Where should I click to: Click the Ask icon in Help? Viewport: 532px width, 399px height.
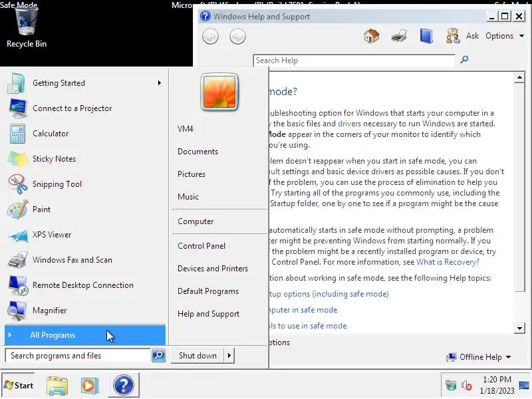(453, 36)
